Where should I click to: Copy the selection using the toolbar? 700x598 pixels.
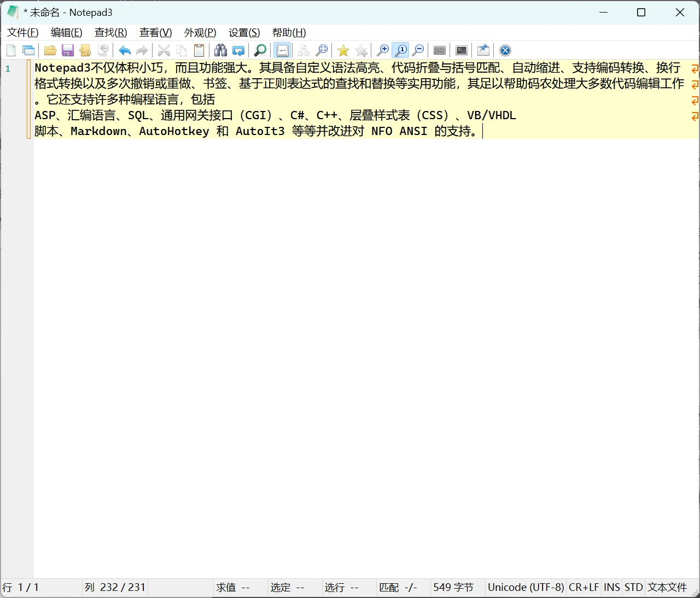(x=182, y=51)
